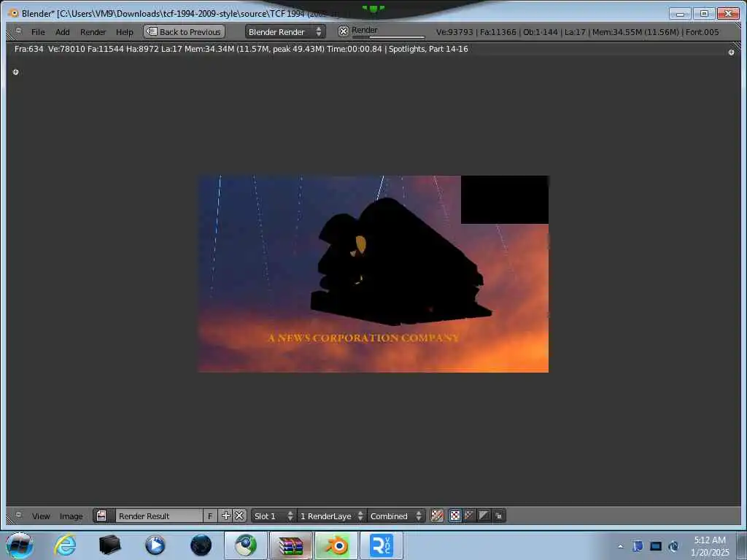Open the green globe browser taskbar icon
The height and width of the screenshot is (560, 747).
coord(246,545)
